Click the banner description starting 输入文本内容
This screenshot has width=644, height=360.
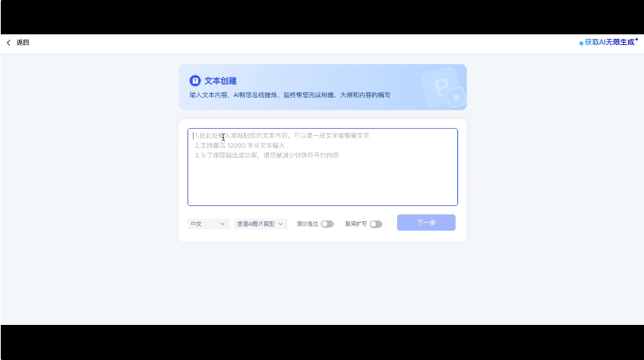coord(290,95)
